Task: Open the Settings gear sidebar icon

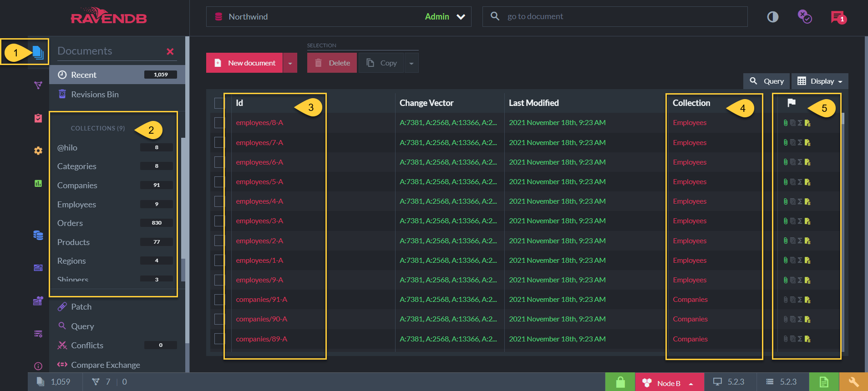Action: [x=38, y=150]
